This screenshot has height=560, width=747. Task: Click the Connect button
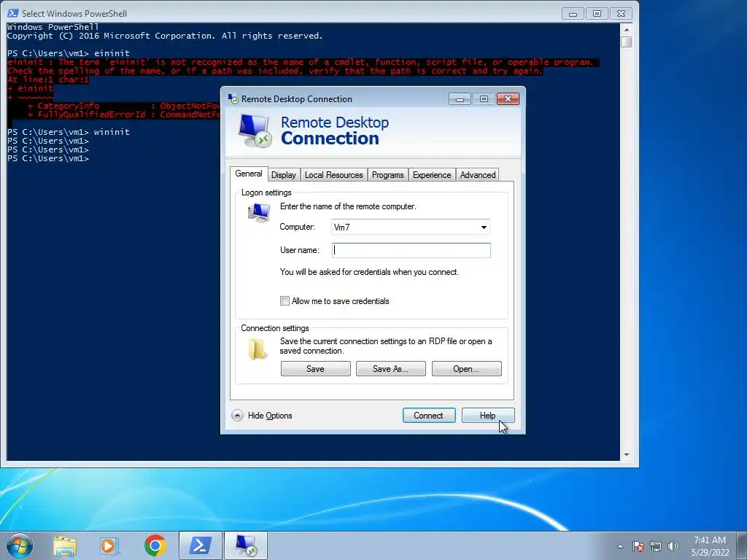pyautogui.click(x=429, y=415)
